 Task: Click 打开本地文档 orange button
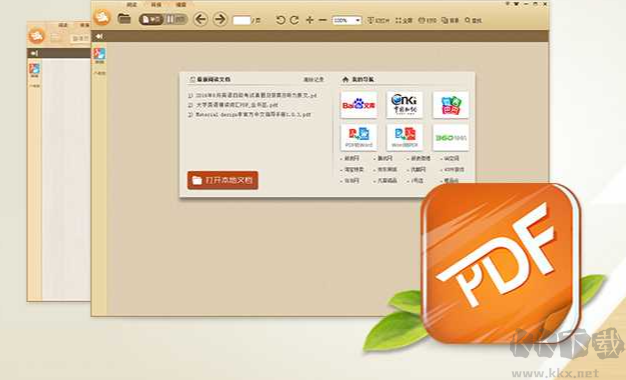(x=223, y=180)
